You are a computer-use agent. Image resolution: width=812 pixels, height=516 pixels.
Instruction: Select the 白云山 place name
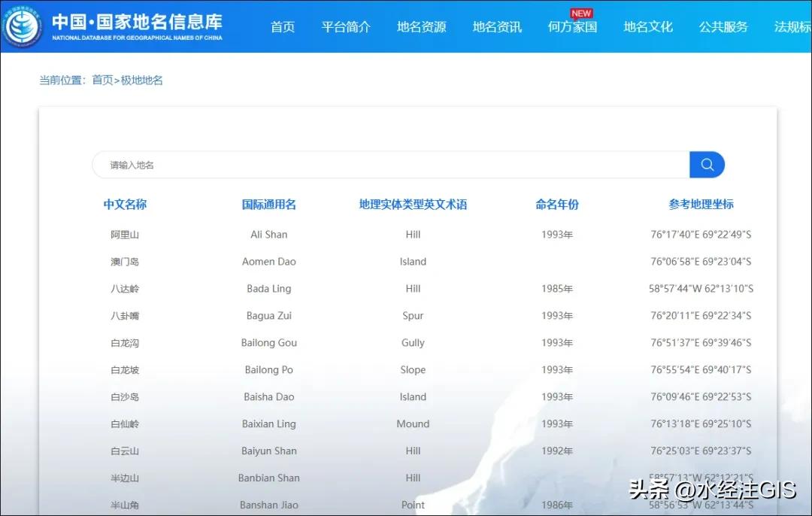[125, 451]
